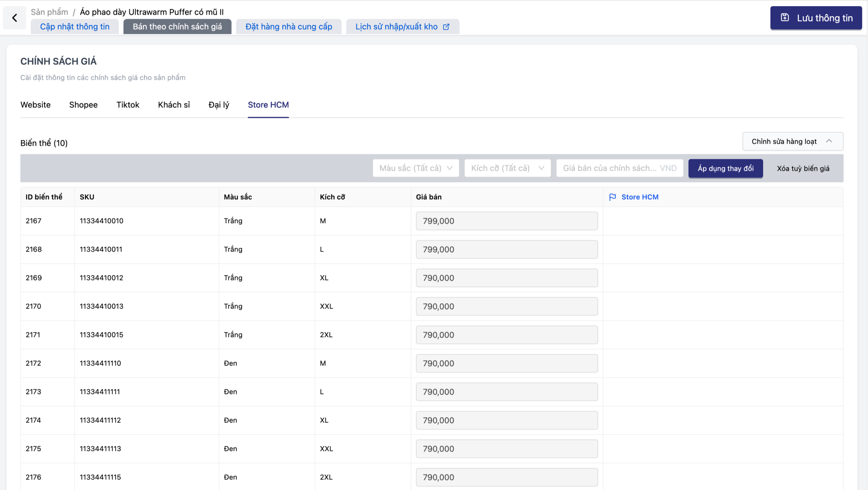Switch to the Tiktok price tab
Screen dimensions: 868x490
(x=127, y=105)
